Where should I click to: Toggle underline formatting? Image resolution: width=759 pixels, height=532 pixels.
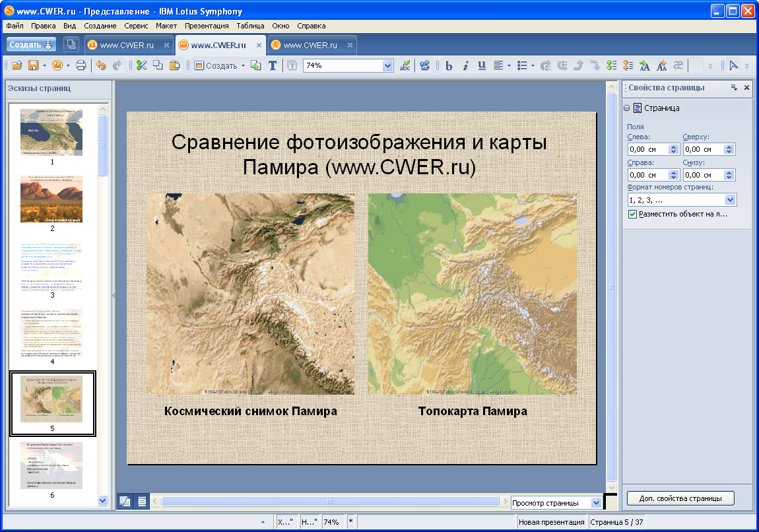coord(482,65)
